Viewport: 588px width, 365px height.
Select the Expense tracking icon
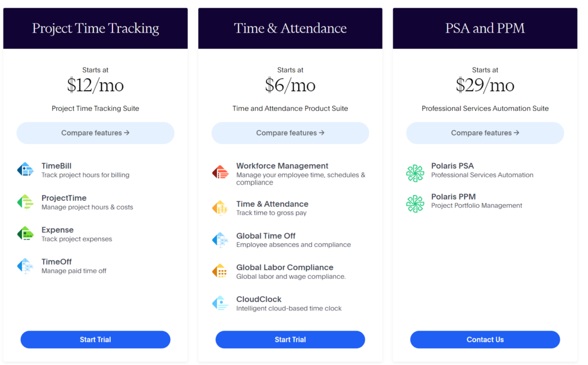coord(26,234)
